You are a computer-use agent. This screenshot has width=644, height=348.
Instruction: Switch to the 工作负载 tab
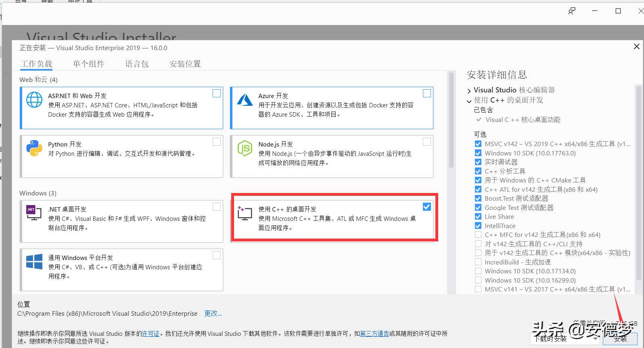(x=36, y=64)
